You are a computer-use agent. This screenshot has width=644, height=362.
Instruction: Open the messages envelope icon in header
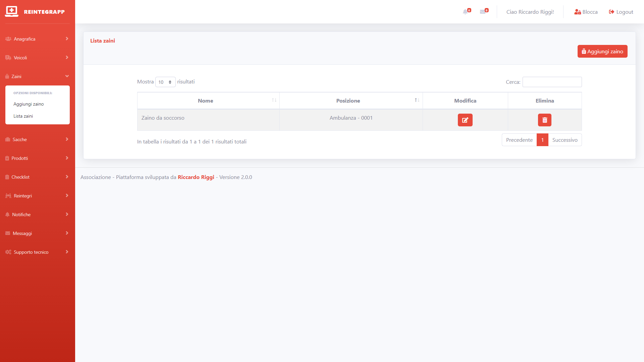coord(483,12)
